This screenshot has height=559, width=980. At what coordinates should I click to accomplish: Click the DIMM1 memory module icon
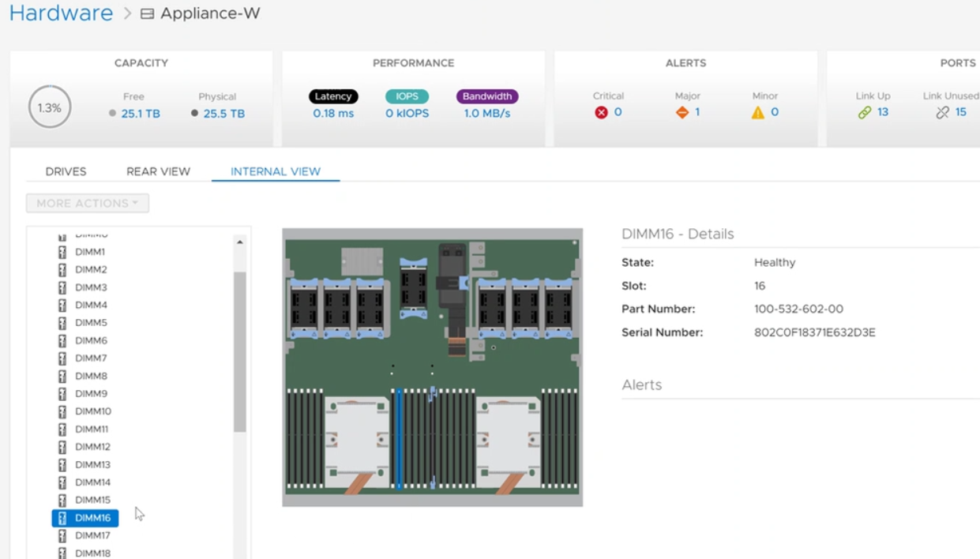coord(62,252)
